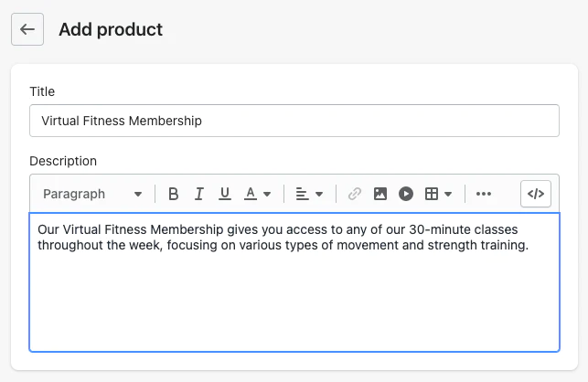Click the Title field label
The height and width of the screenshot is (382, 588).
(42, 91)
